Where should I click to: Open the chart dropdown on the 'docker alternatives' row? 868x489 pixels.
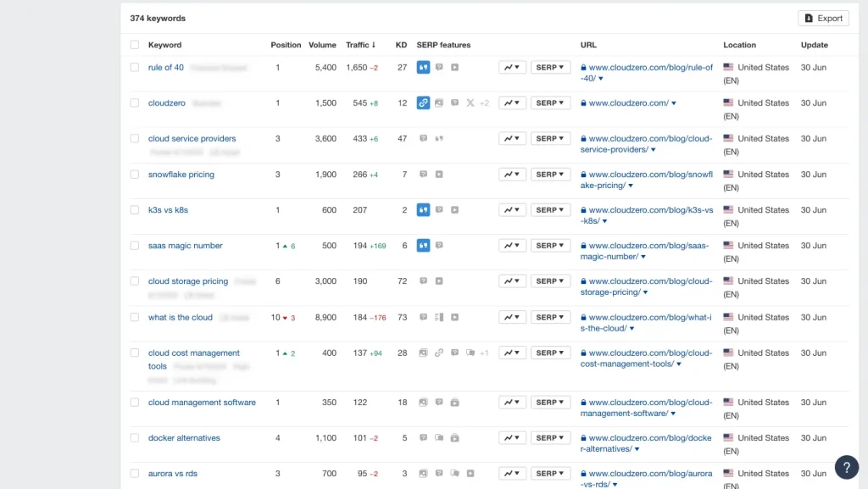tap(512, 437)
